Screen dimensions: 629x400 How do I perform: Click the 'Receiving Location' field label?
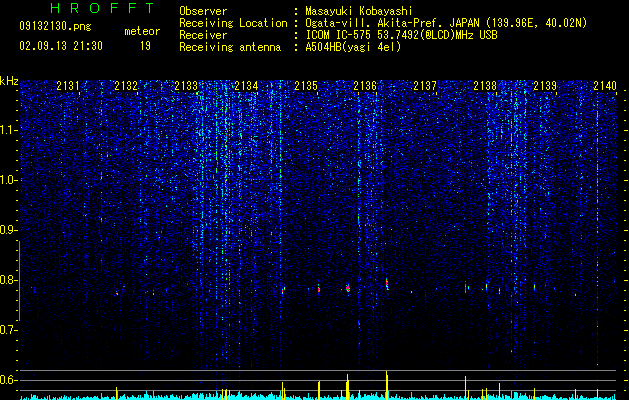coord(233,23)
